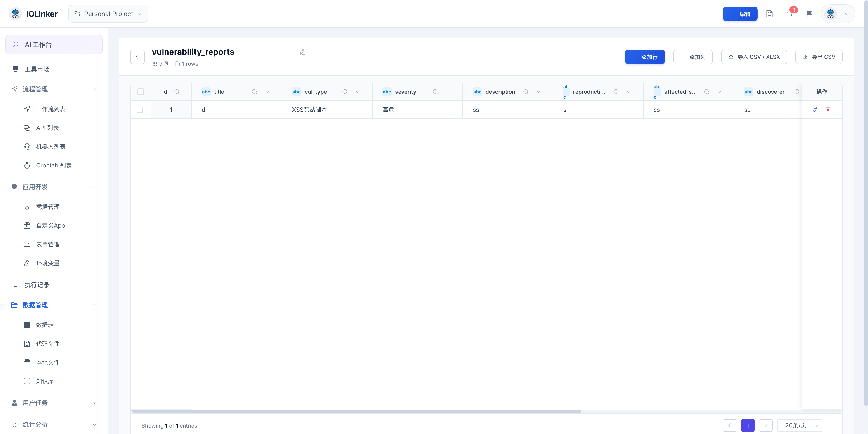Click the 添加列 button
This screenshot has height=434, width=868.
[693, 57]
